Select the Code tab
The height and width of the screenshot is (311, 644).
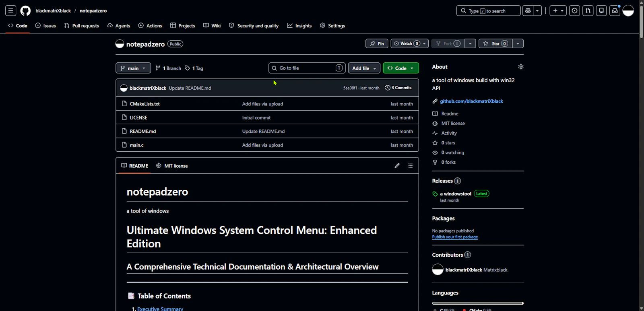(x=18, y=26)
